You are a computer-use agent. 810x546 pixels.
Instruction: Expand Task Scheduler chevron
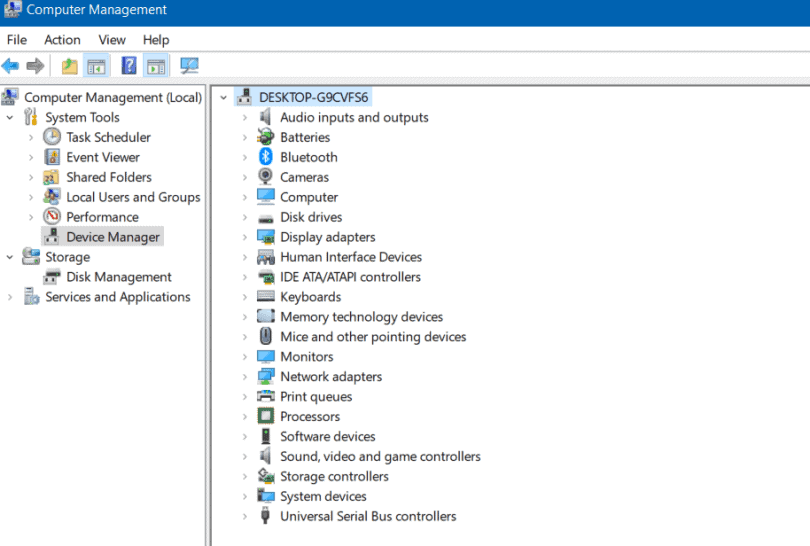pos(31,137)
